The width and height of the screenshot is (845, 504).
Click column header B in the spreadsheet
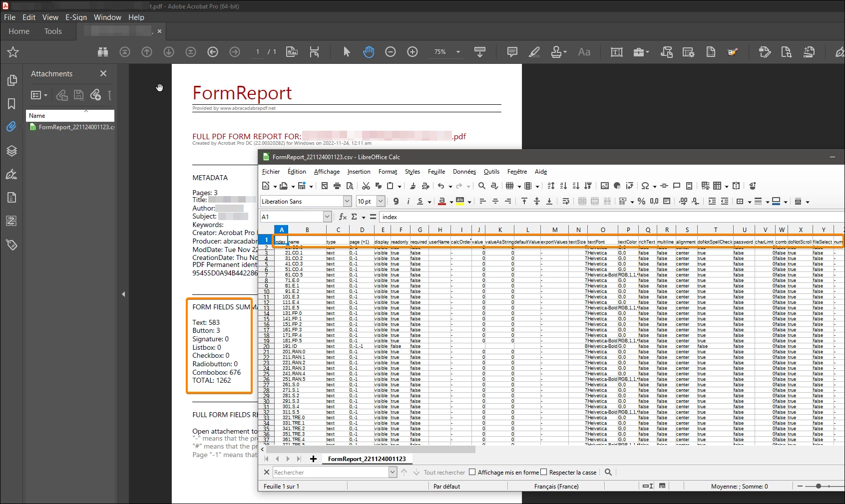point(307,230)
